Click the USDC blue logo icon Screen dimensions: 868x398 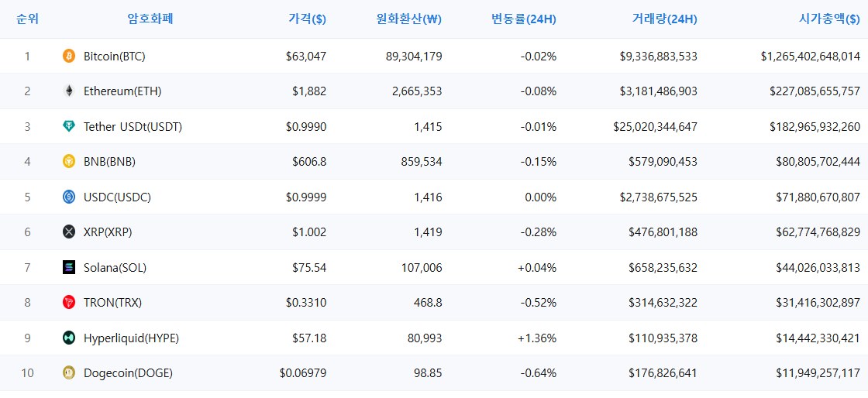point(69,197)
